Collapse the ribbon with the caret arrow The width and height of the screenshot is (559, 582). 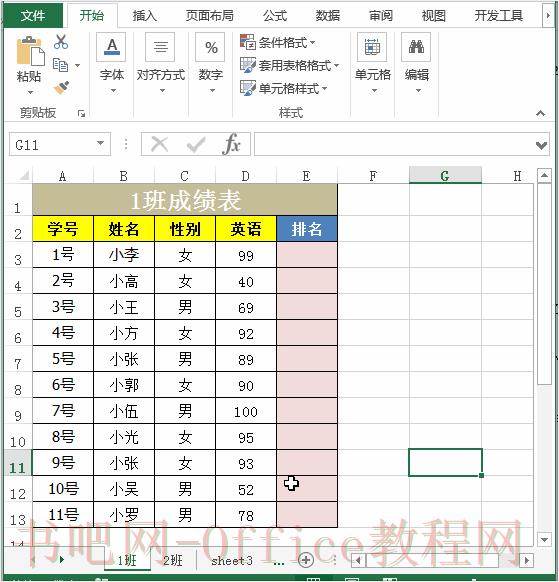pyautogui.click(x=541, y=113)
